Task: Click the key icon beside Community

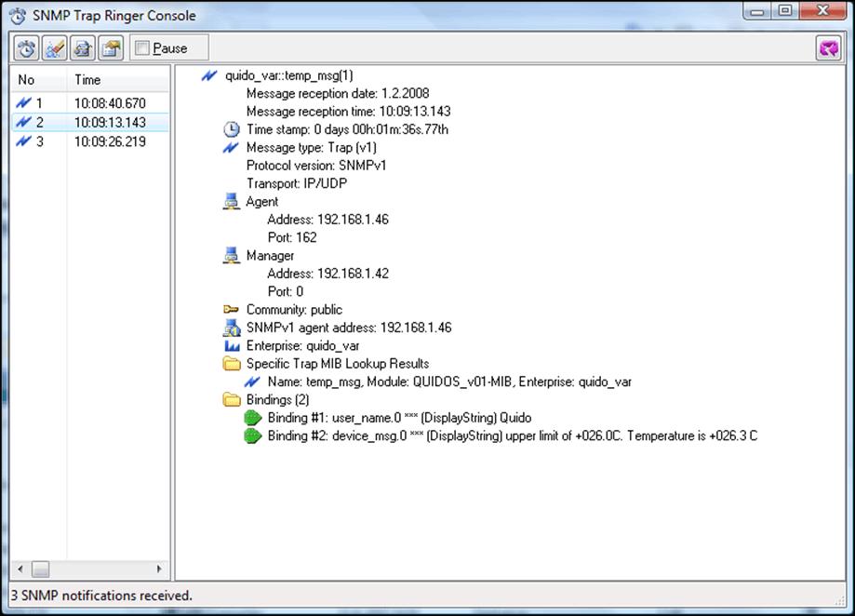Action: pyautogui.click(x=232, y=310)
